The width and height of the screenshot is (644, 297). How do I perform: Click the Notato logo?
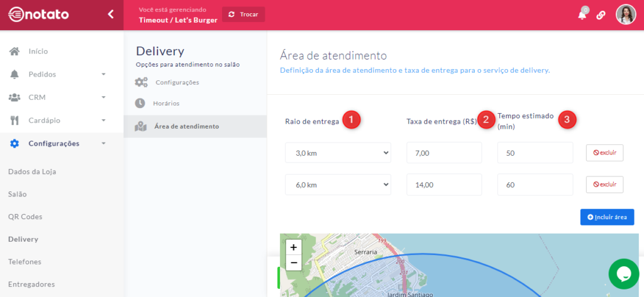pyautogui.click(x=39, y=14)
